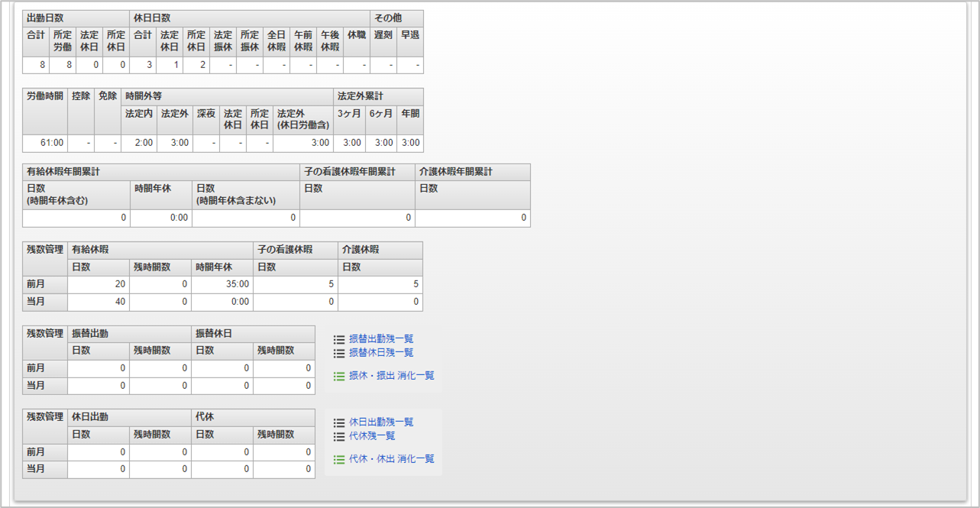980x508 pixels.
Task: Click the 有給休暇年間累計 header
Action: (x=160, y=172)
